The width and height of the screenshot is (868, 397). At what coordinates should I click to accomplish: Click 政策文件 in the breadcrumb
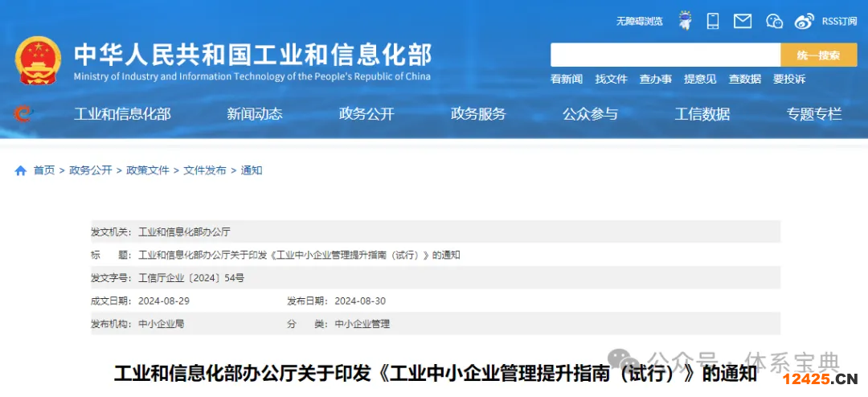[x=147, y=170]
